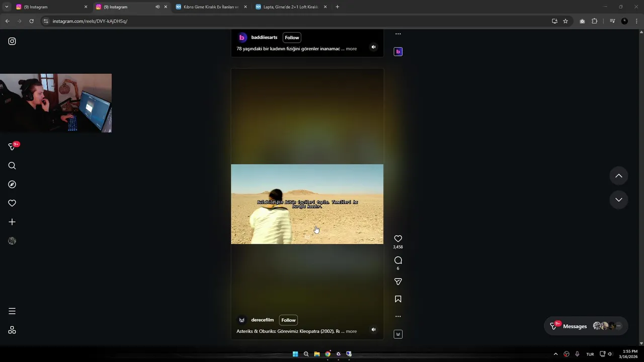
Task: Open Search from the Instagram sidebar
Action: pos(12,166)
